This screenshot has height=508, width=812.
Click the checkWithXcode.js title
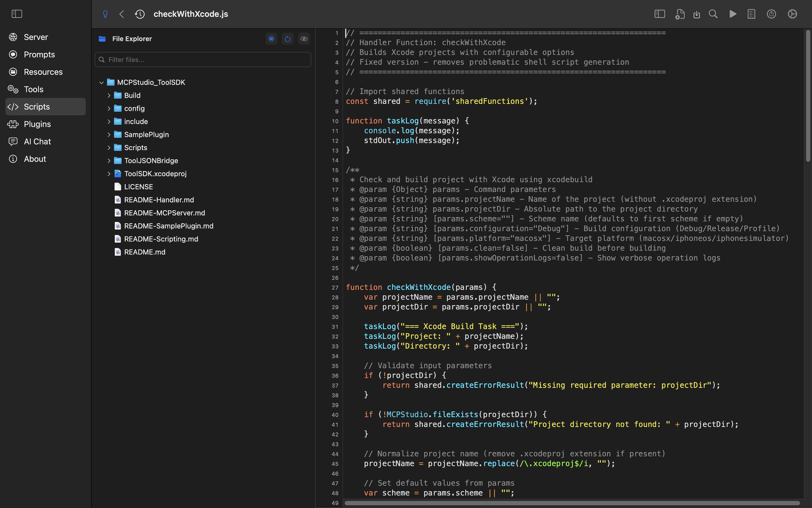[x=191, y=14]
